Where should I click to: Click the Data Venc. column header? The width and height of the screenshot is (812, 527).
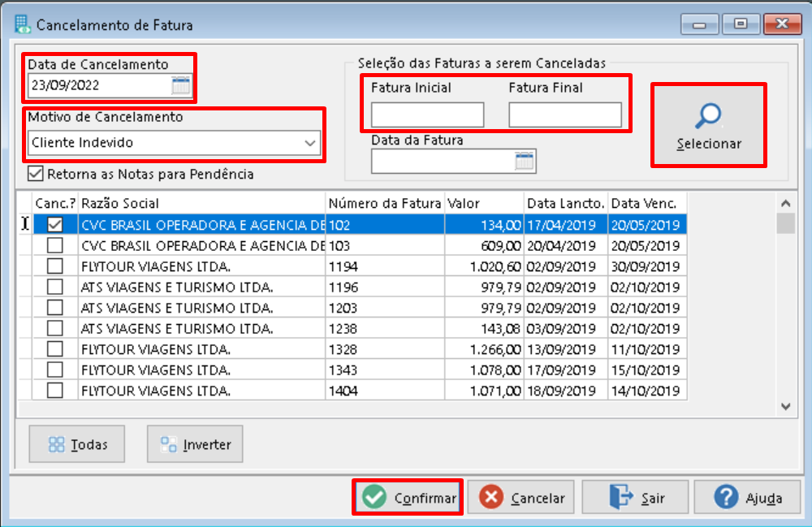(647, 204)
